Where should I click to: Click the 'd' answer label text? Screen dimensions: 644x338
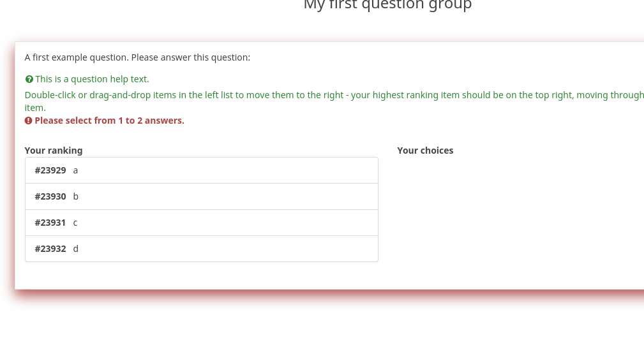click(75, 249)
